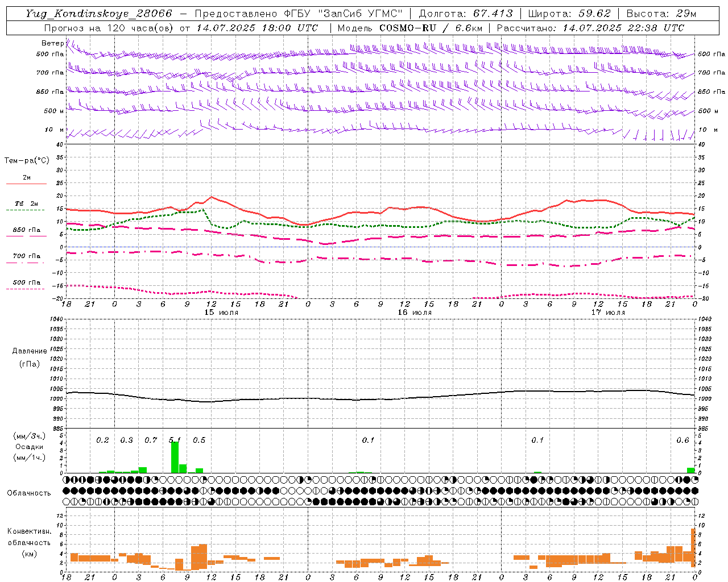The width and height of the screenshot is (728, 582).
Task: Click the 17 июля date label under temperature chart
Action: 608,313
